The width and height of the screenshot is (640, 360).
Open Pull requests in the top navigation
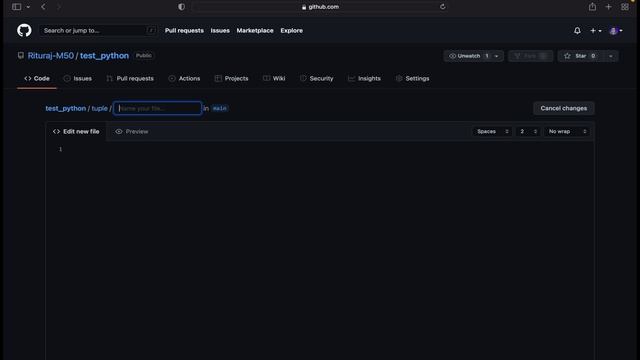184,31
